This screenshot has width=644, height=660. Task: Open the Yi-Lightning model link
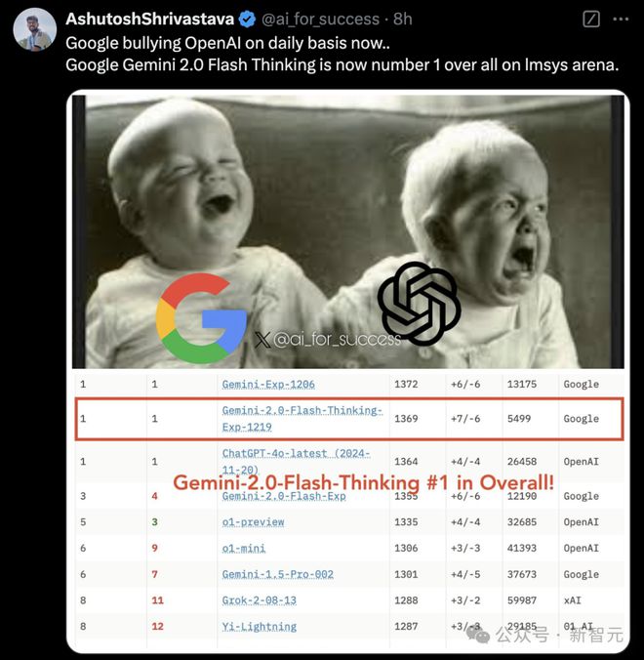[260, 627]
